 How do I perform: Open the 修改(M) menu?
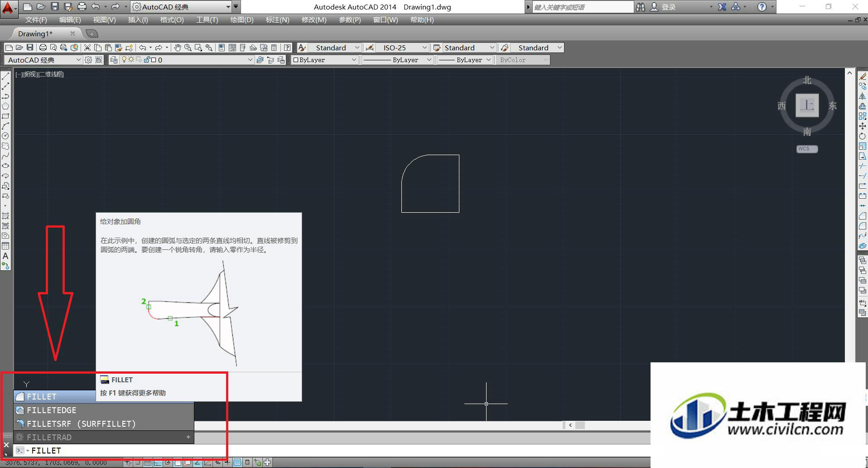(x=314, y=20)
